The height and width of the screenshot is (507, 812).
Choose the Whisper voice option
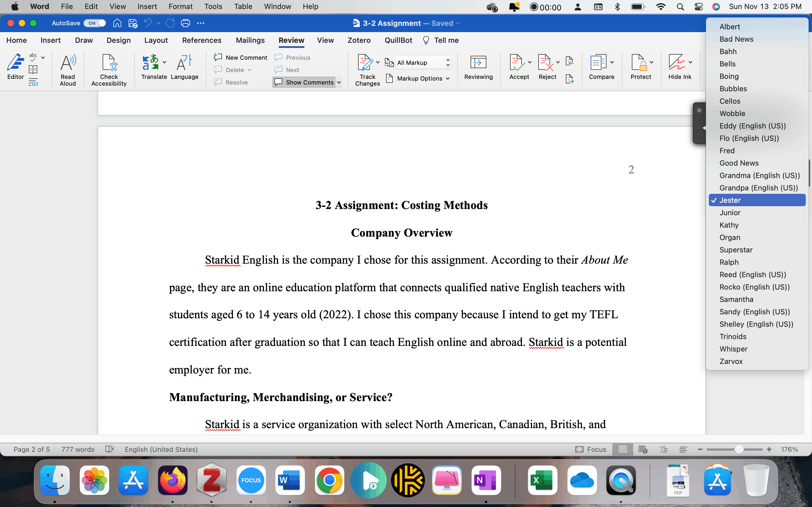pyautogui.click(x=733, y=349)
